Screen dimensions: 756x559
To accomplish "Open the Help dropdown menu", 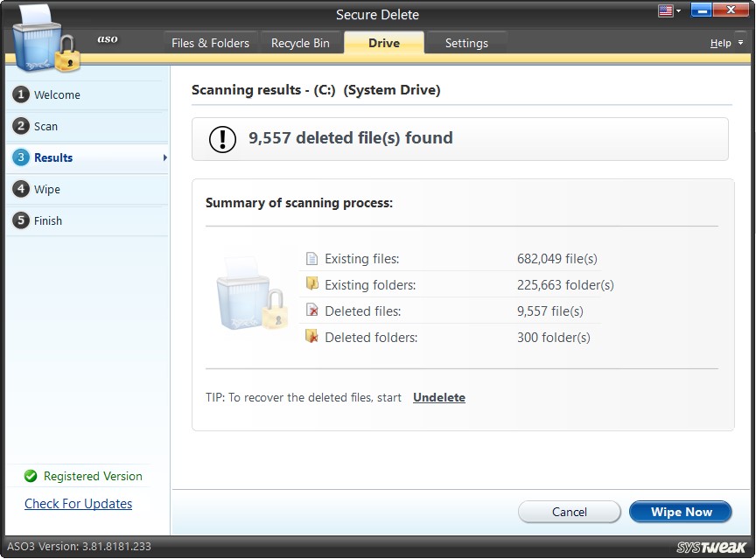I will (723, 42).
